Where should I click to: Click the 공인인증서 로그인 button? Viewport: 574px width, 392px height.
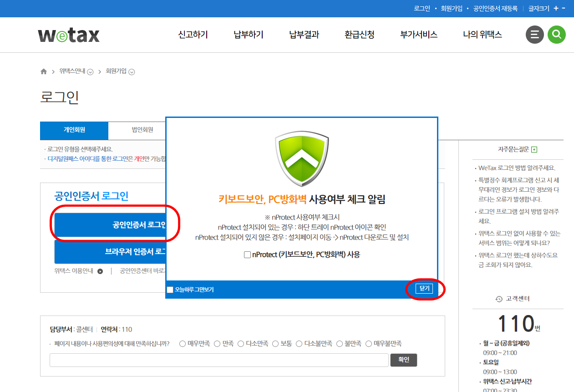pos(110,225)
